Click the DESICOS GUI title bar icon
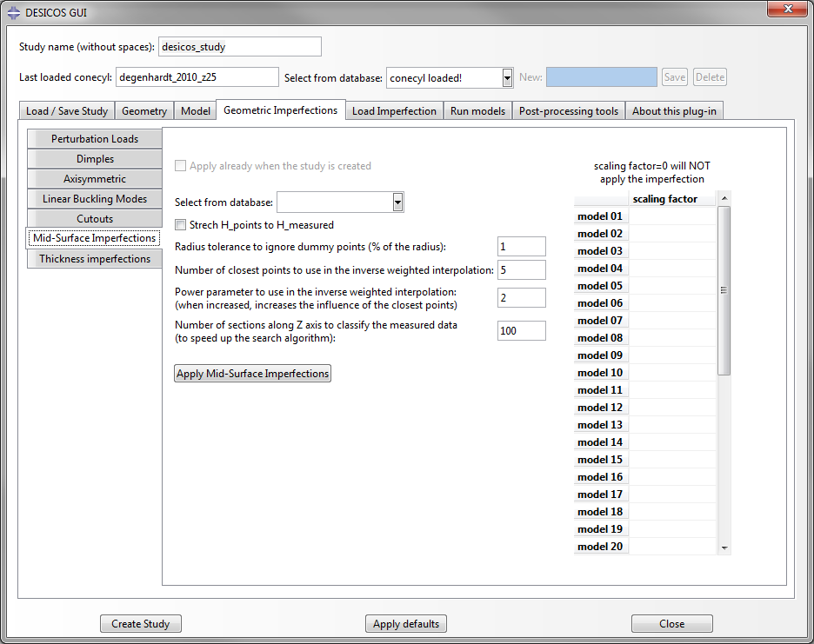This screenshot has height=644, width=814. click(14, 12)
